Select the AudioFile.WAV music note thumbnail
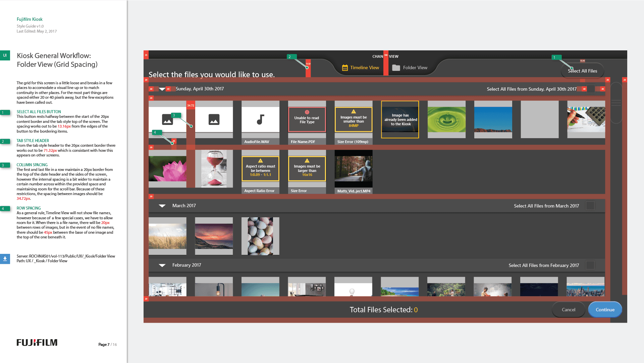The height and width of the screenshot is (363, 644). [x=260, y=120]
